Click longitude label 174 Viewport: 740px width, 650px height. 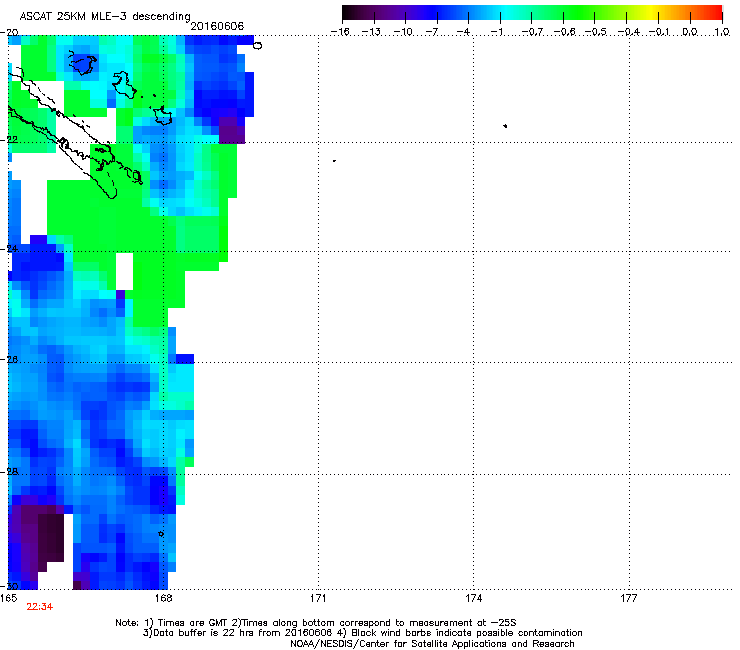coord(473,598)
